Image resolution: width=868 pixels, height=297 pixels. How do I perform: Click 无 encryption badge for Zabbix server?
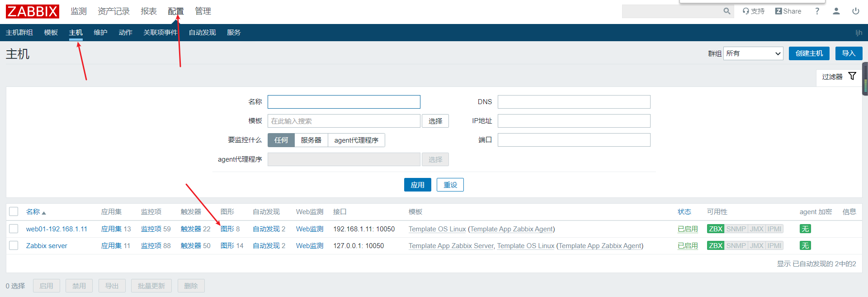[x=805, y=246]
